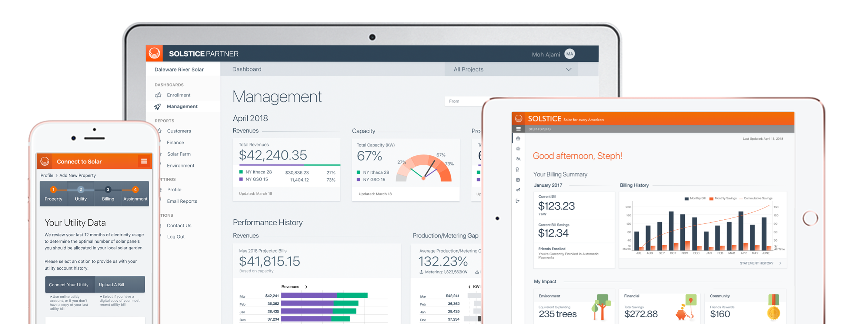
Task: Click the download icon beside Metering value
Action: point(477,272)
